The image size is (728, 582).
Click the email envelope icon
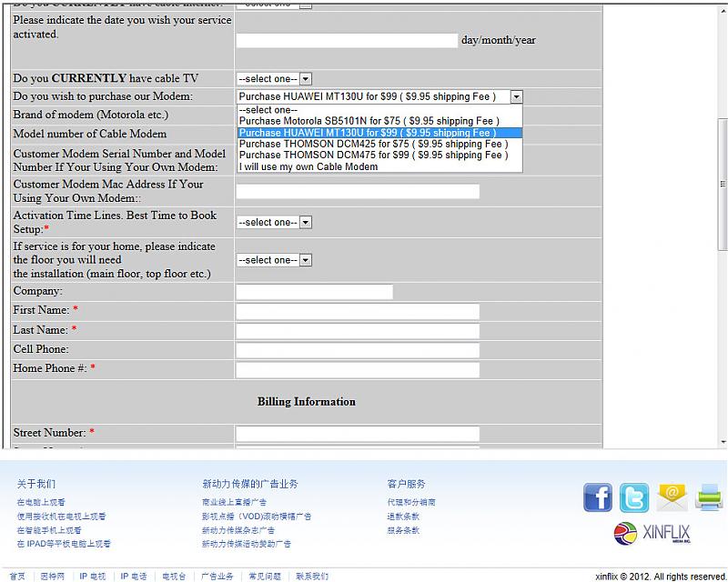point(672,497)
